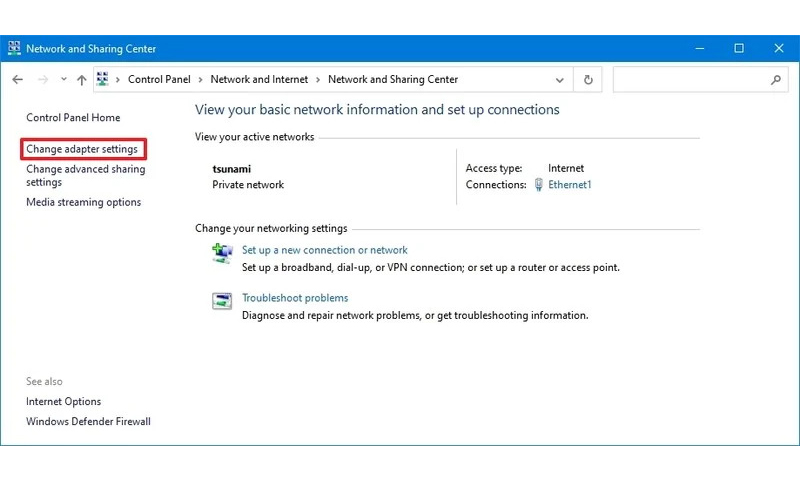Click the new connection setup icon
Image resolution: width=800 pixels, height=481 pixels.
pyautogui.click(x=222, y=253)
